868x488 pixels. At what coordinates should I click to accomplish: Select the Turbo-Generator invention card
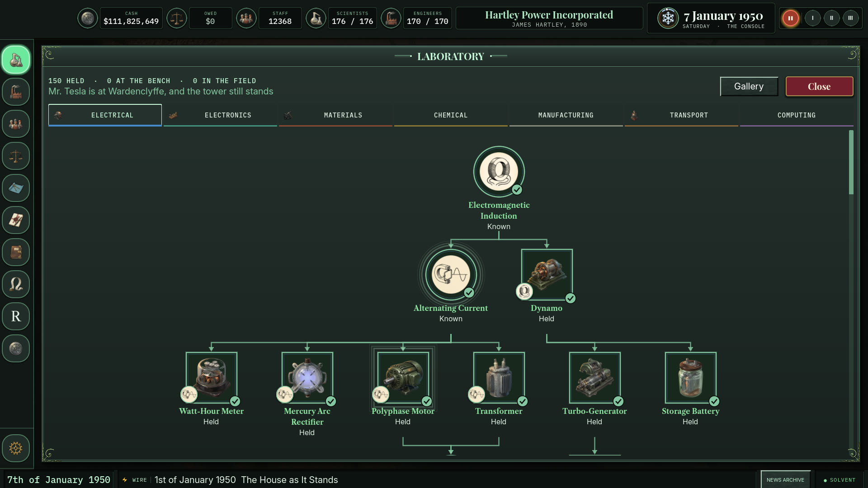coord(594,378)
